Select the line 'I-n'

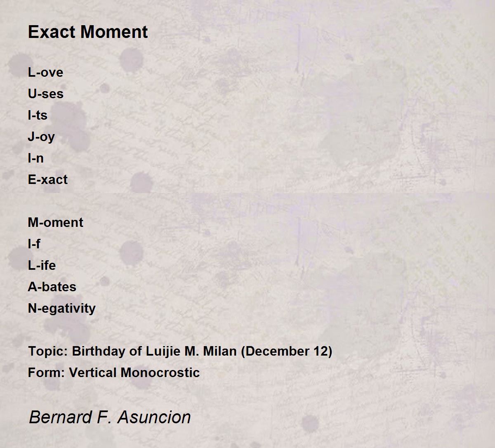35,158
